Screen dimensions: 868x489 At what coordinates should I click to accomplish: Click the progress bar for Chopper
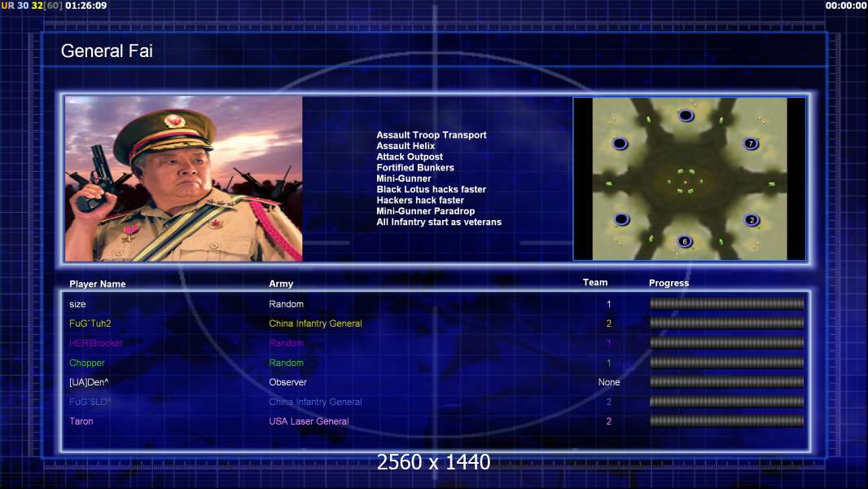[727, 363]
